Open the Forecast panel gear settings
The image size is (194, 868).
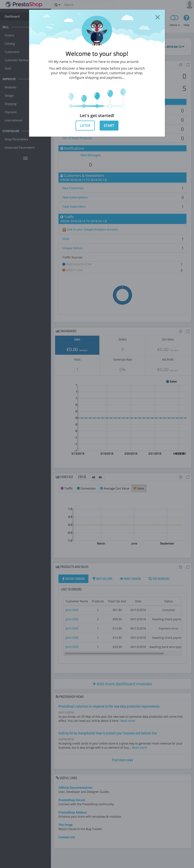tap(181, 477)
